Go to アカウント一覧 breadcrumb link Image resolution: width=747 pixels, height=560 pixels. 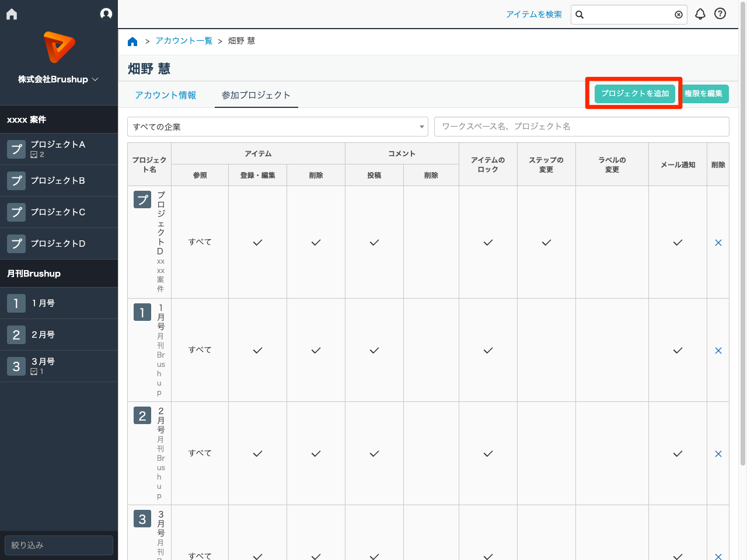(184, 41)
